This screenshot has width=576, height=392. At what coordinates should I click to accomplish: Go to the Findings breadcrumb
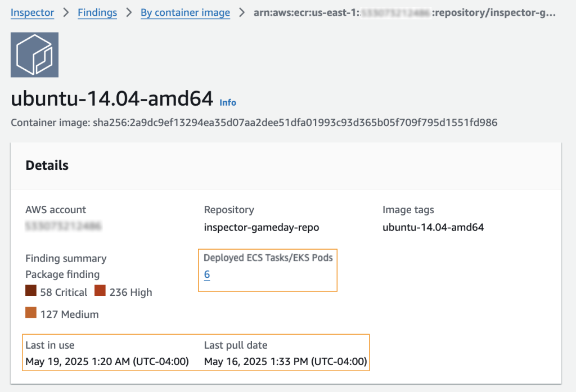coord(97,12)
